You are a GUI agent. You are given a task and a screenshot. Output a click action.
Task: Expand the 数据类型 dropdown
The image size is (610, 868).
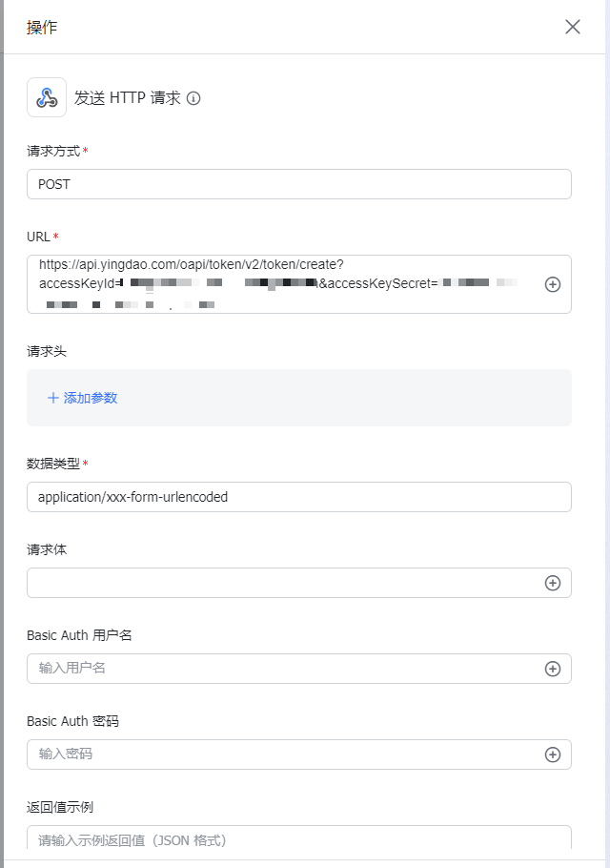298,497
